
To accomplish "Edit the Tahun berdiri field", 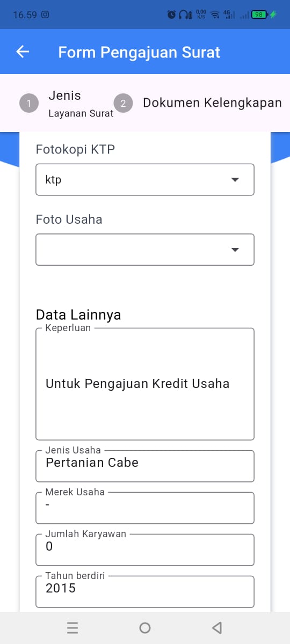I will (x=145, y=591).
